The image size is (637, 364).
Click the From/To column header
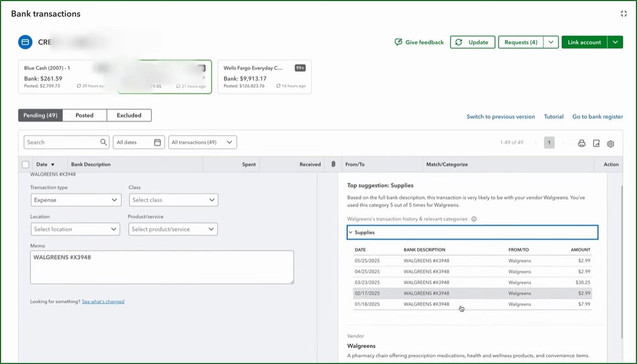tap(355, 164)
